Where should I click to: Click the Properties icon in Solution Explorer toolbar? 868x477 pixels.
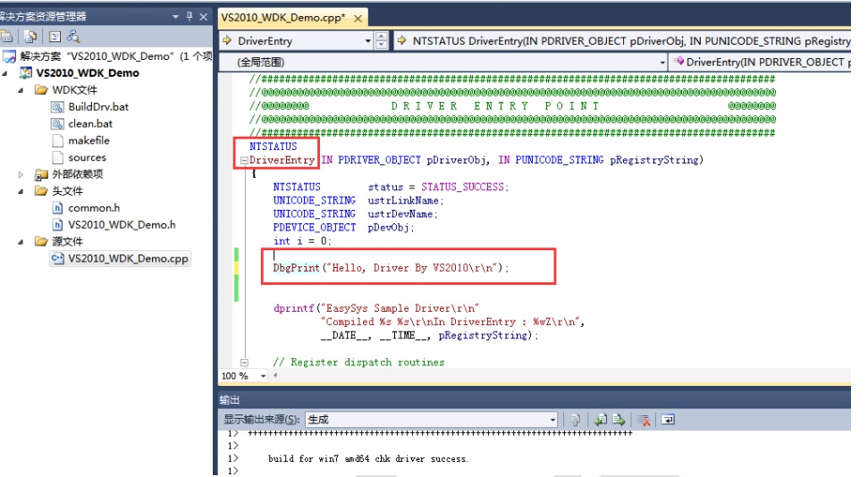point(6,37)
